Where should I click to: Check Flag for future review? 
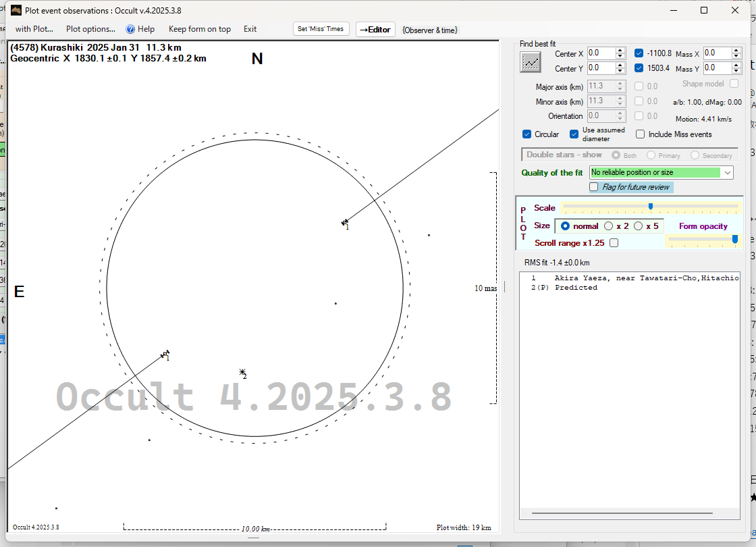[x=594, y=187]
